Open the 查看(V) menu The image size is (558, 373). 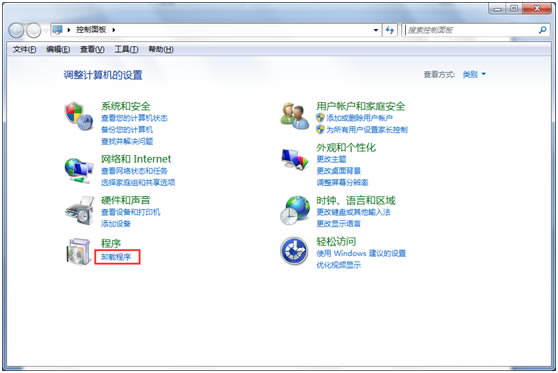[92, 49]
